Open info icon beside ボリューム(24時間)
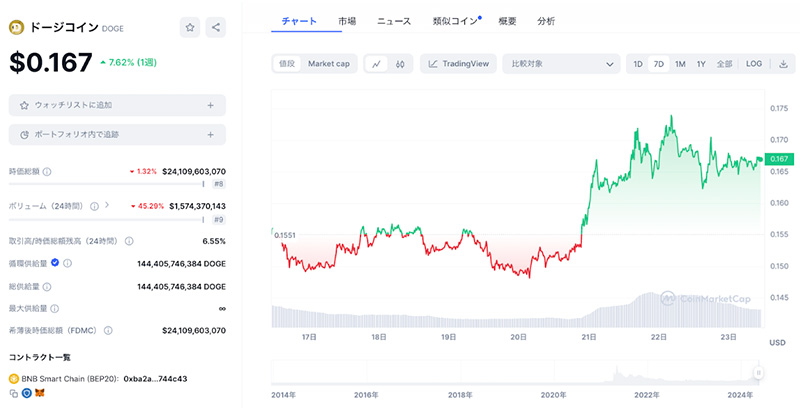This screenshot has width=800, height=417. (94, 206)
